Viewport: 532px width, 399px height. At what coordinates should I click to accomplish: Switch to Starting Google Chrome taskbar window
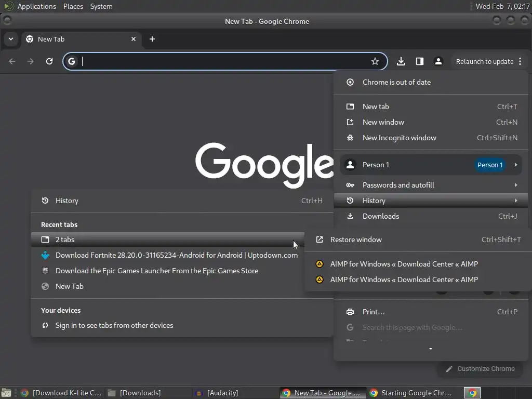coord(410,393)
